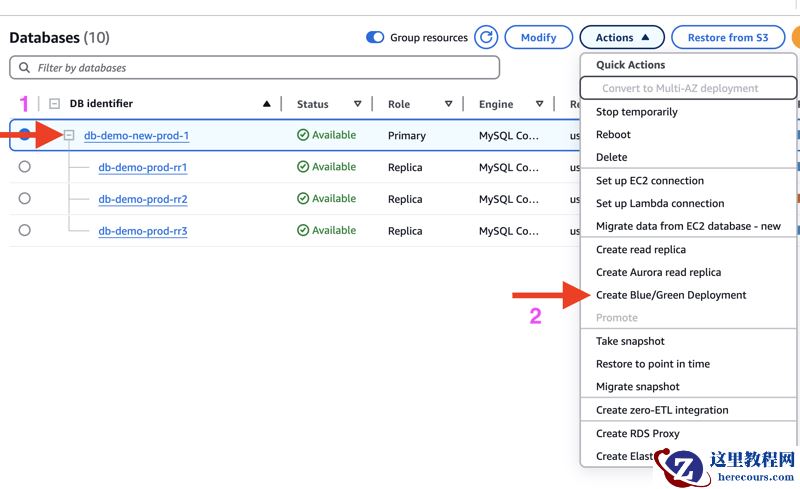This screenshot has width=800, height=489.
Task: Focus the Filter by databases search field
Action: point(254,67)
